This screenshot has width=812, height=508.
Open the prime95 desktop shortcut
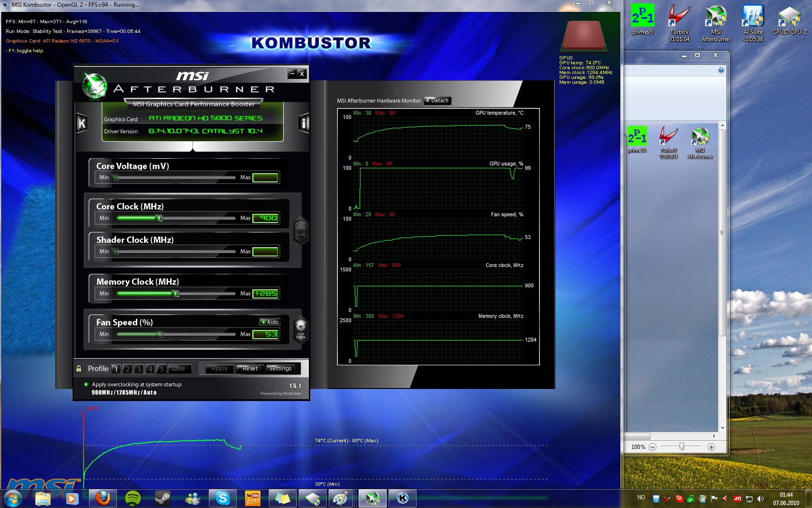(642, 20)
